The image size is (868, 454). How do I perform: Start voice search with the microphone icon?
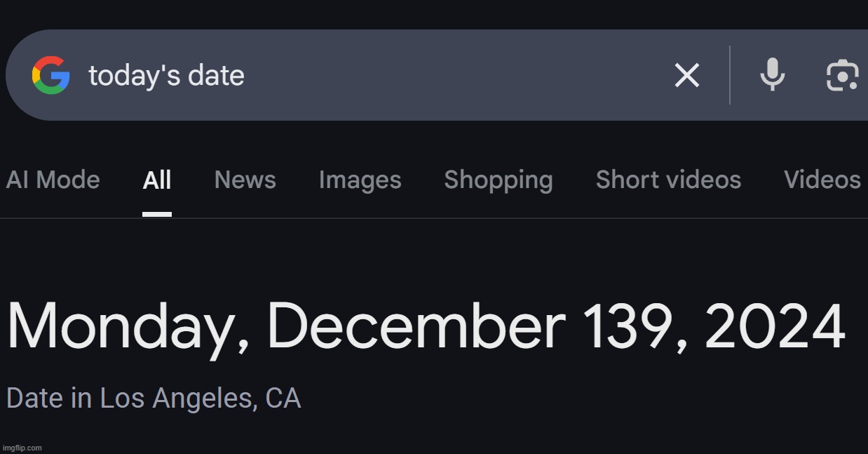(x=772, y=75)
